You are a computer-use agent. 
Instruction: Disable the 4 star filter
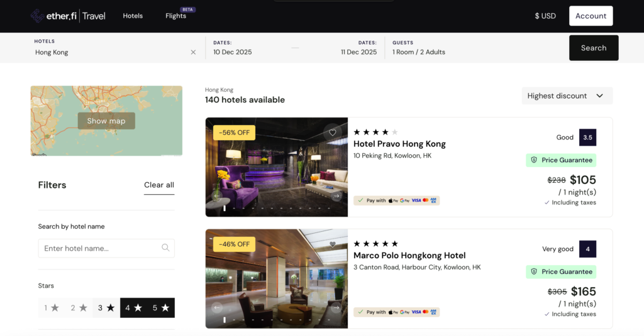tap(133, 308)
